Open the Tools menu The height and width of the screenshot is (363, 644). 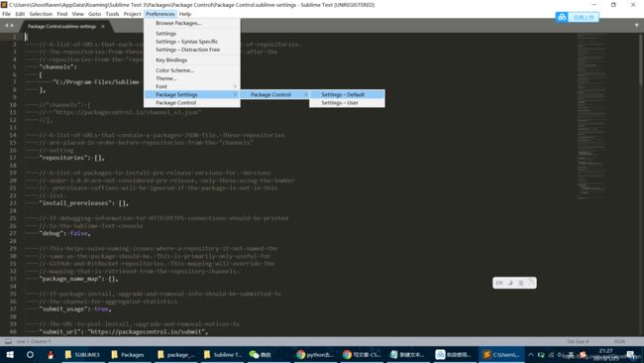pos(112,14)
